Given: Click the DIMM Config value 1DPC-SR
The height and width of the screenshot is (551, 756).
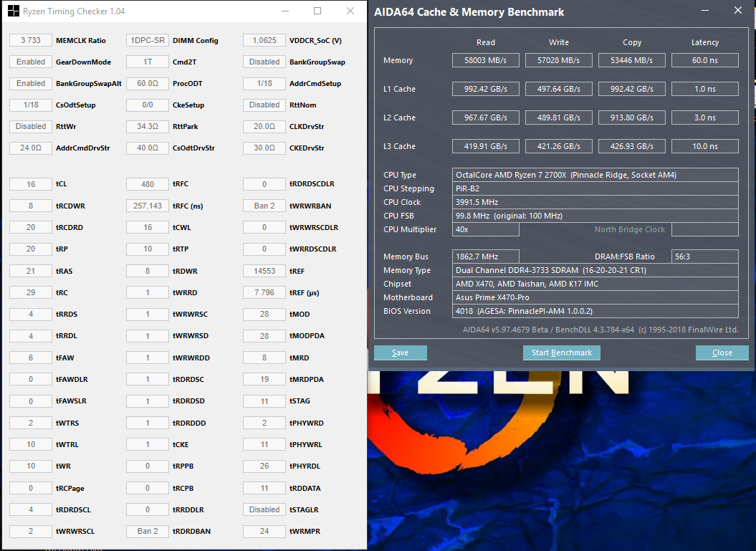Looking at the screenshot, I should pyautogui.click(x=148, y=41).
